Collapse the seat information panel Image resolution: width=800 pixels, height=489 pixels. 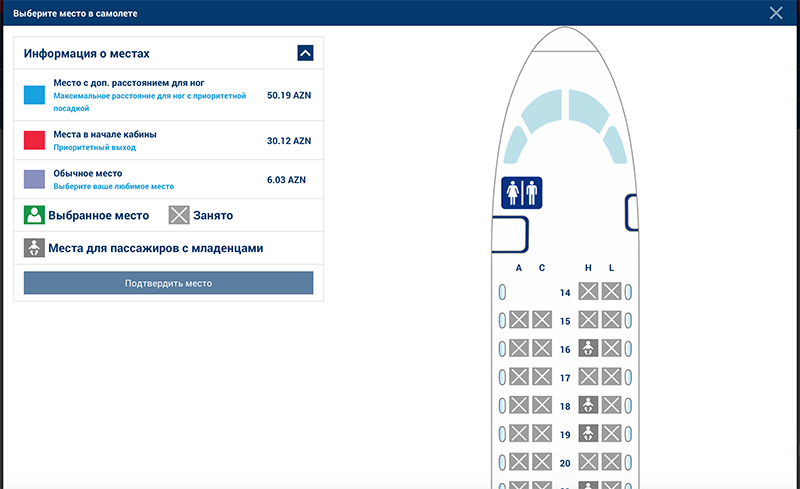click(306, 53)
